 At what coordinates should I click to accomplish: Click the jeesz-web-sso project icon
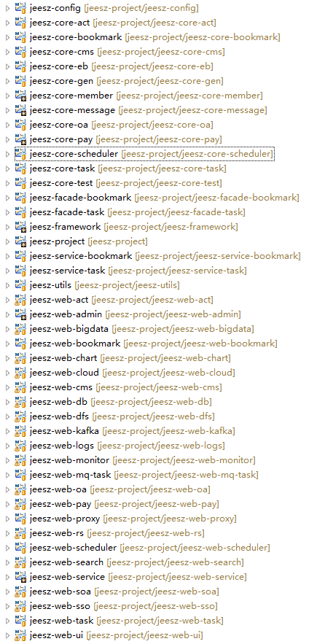[20, 606]
